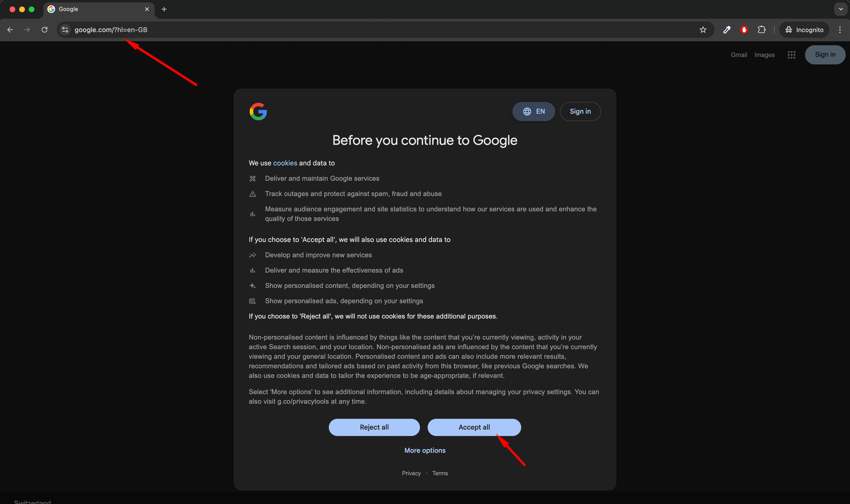Click 'Show personalised ads' line

pos(344,301)
